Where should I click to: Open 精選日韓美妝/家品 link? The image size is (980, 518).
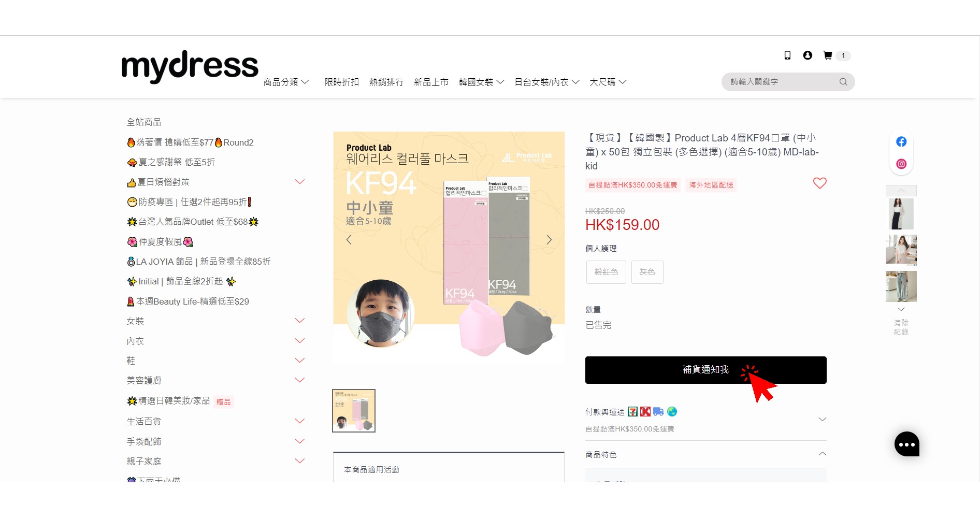pyautogui.click(x=168, y=401)
